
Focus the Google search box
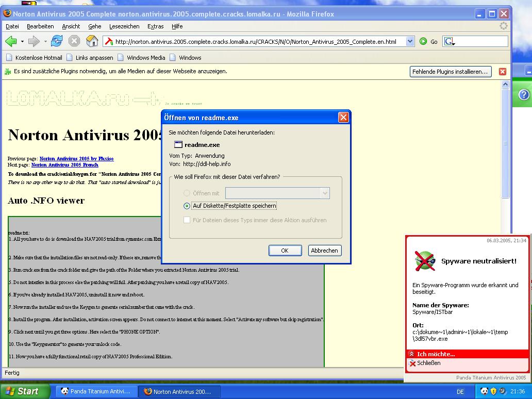(481, 41)
